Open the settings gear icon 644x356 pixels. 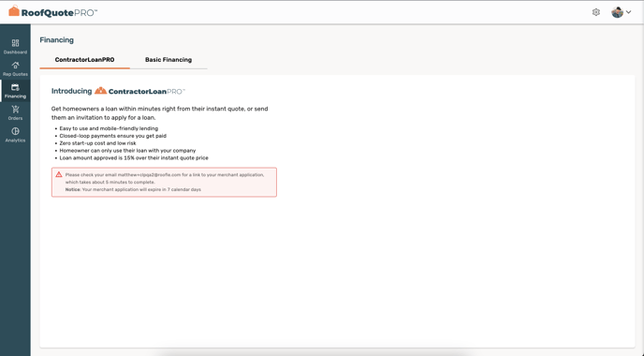point(596,12)
